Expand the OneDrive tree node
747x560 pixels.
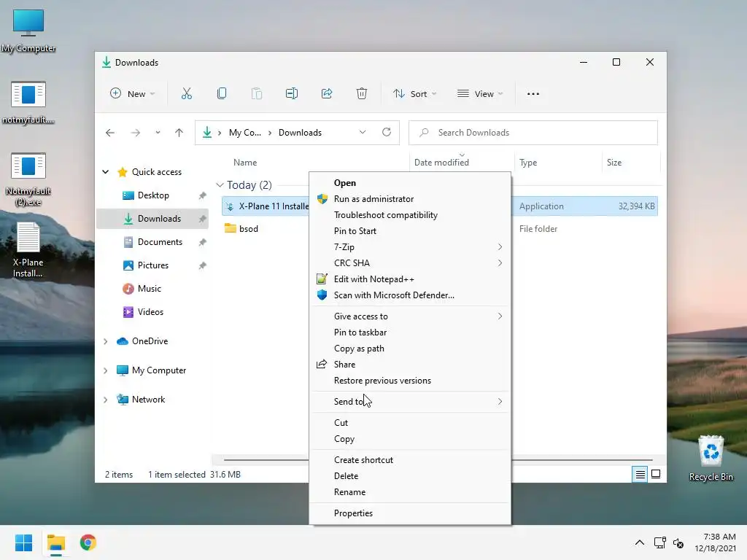click(x=106, y=341)
